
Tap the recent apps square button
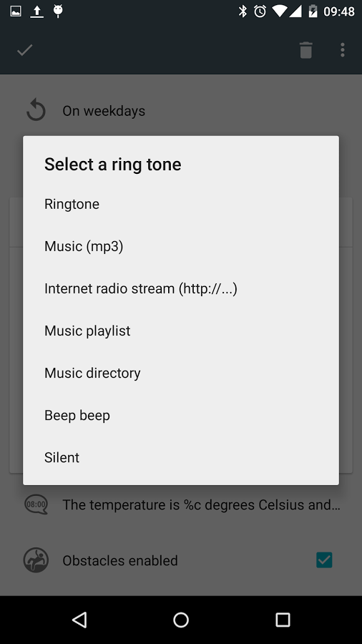pos(283,620)
